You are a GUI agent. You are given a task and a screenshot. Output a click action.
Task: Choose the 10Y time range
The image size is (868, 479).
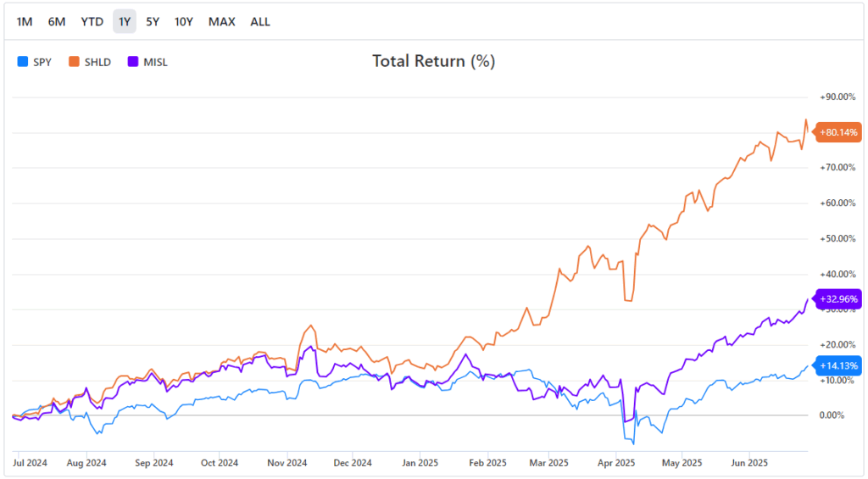pos(184,21)
